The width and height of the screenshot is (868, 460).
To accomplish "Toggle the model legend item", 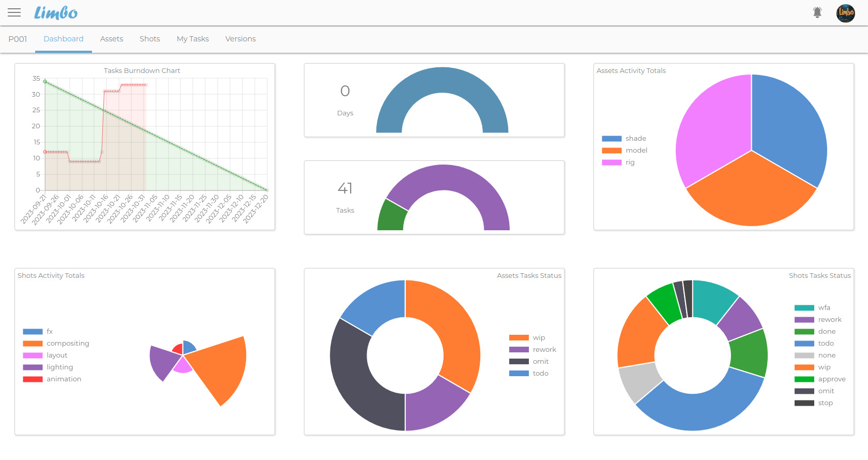I will (x=625, y=151).
